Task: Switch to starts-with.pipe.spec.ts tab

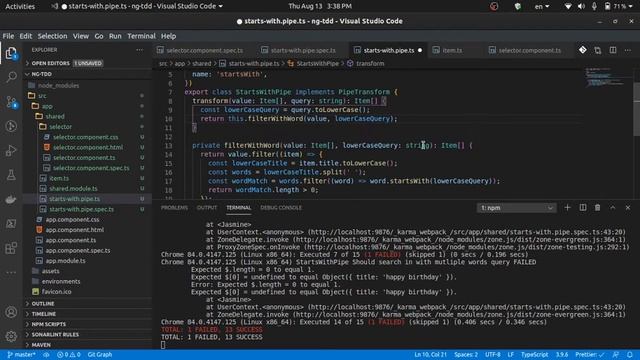Action: pyautogui.click(x=303, y=50)
